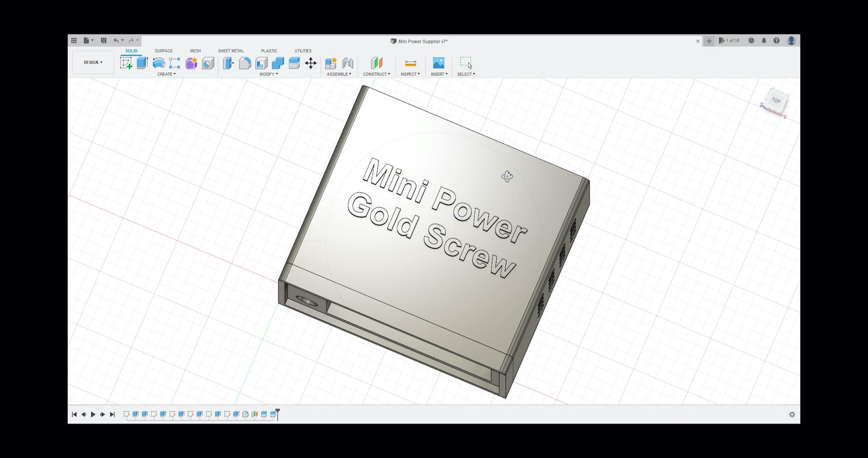View notifications bell
Screen dimensions: 868x458
(x=764, y=41)
